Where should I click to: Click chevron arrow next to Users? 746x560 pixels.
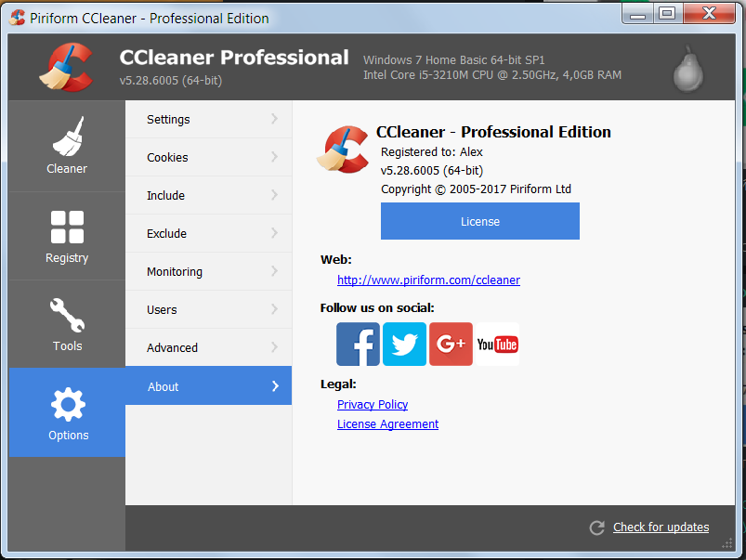(x=274, y=309)
